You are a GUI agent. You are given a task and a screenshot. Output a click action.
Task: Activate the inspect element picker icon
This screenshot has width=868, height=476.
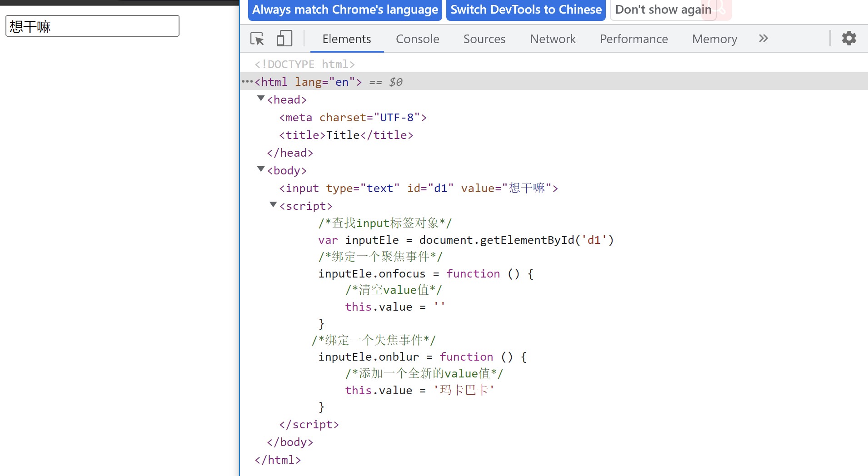257,39
